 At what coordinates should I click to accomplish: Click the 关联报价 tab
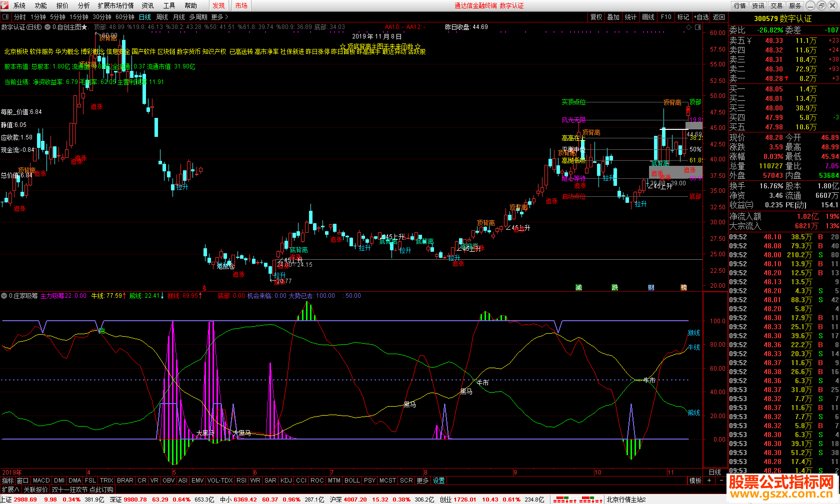[36, 490]
